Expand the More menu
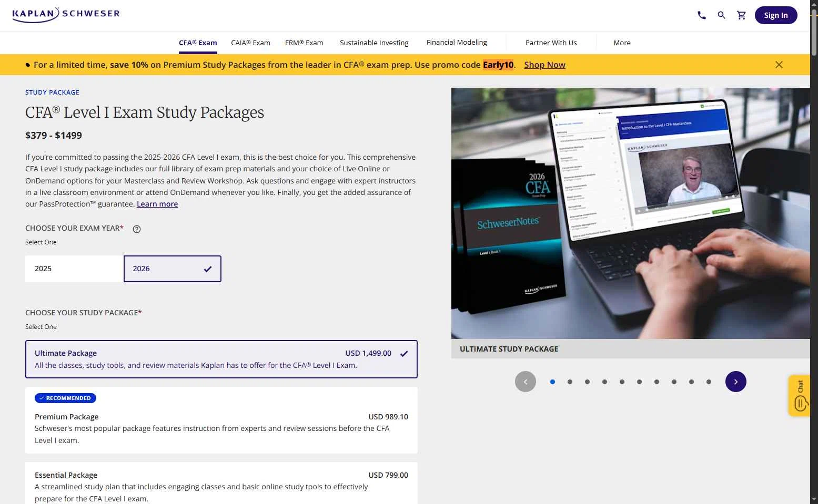 point(622,43)
